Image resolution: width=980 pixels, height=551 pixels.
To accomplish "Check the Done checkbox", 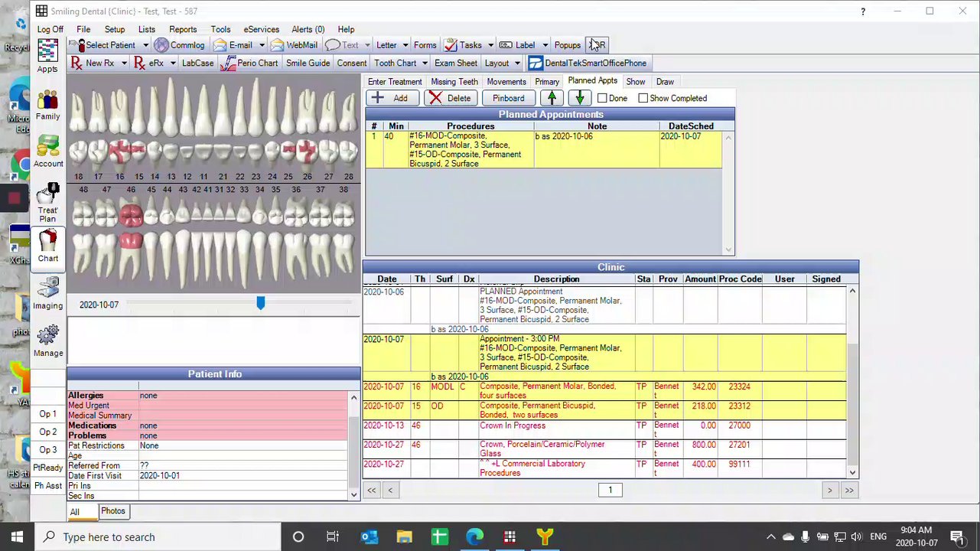I will tap(602, 98).
